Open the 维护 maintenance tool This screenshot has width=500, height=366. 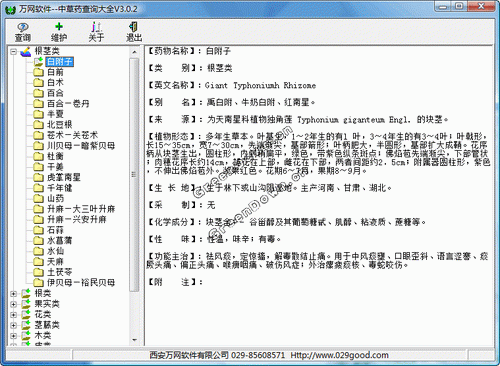pyautogui.click(x=59, y=32)
